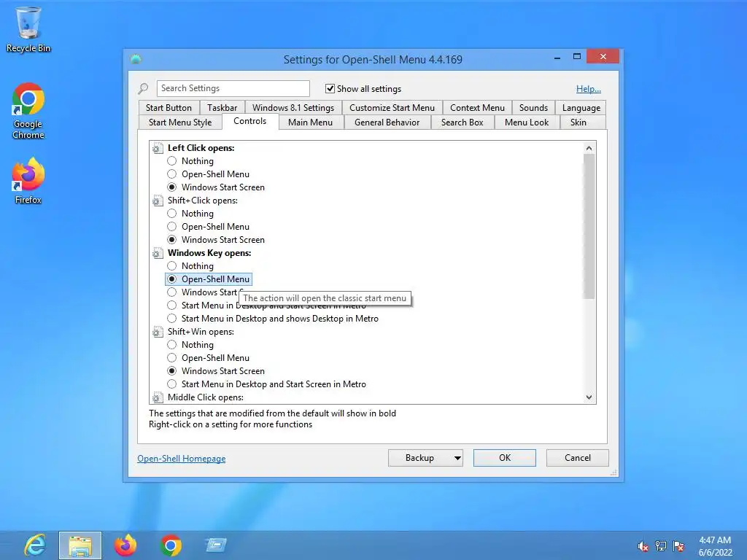Open Action Center flag tray icon
The width and height of the screenshot is (747, 560).
(678, 546)
